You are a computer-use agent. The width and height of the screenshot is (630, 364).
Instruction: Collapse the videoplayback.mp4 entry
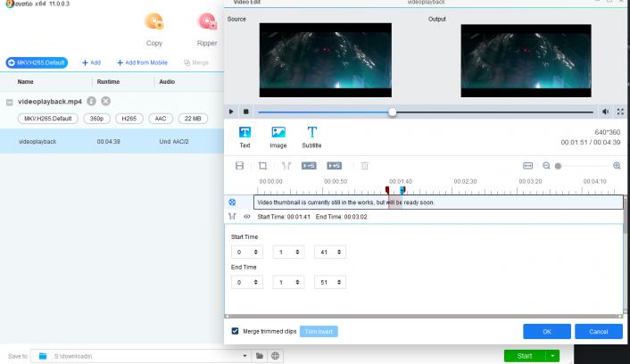tap(10, 102)
